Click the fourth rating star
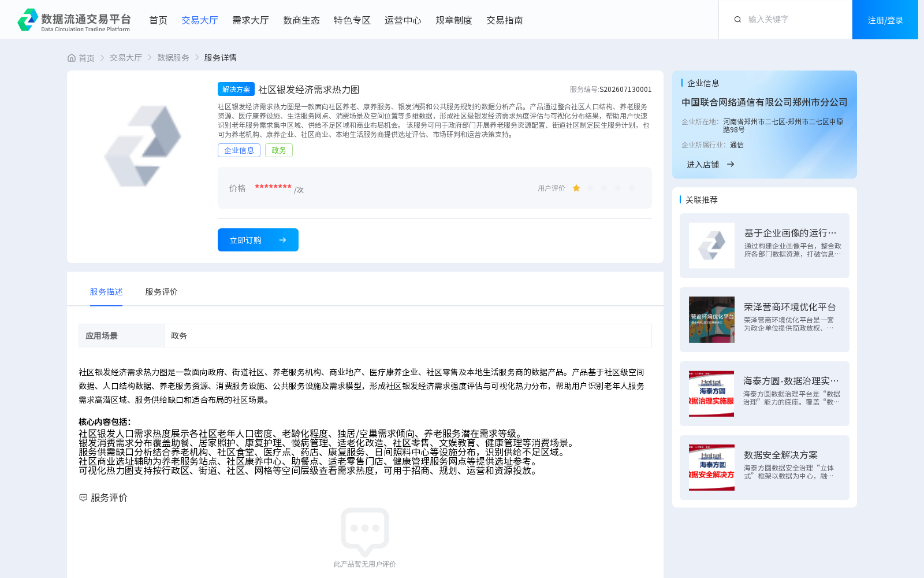This screenshot has width=924, height=578. click(618, 188)
